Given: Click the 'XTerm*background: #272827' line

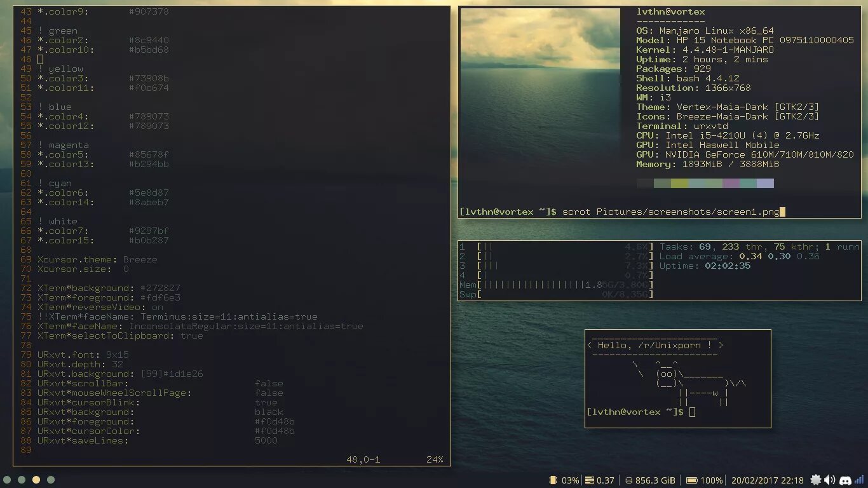Looking at the screenshot, I should [109, 288].
